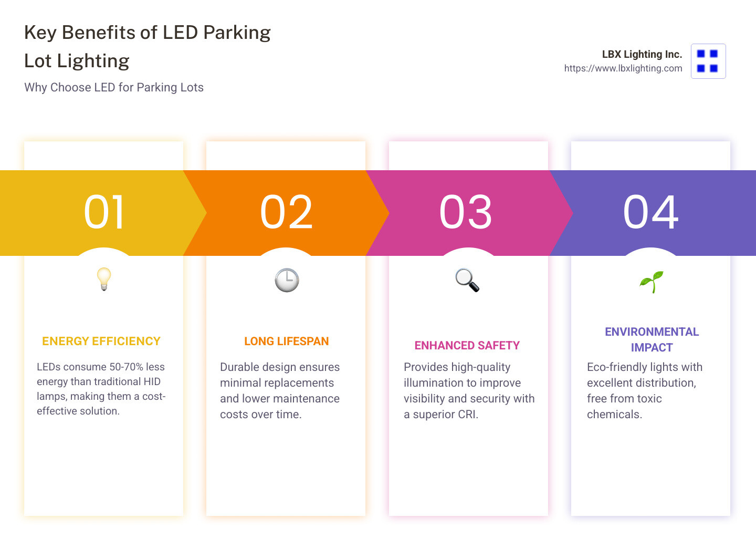Click the green seedling icon
This screenshot has width=756, height=538.
coord(652,282)
